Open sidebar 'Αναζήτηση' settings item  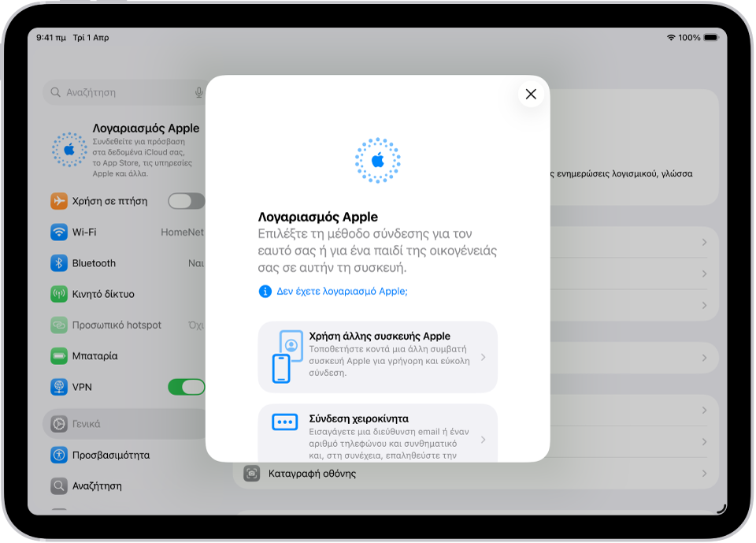tap(126, 486)
